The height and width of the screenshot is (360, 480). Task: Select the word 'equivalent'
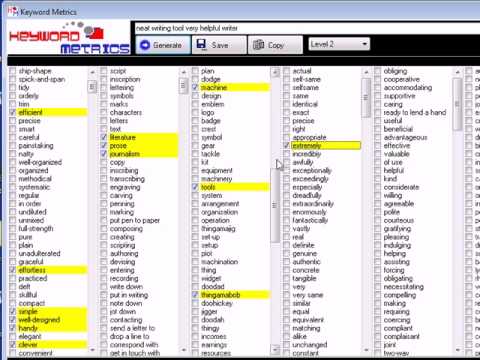[308, 320]
